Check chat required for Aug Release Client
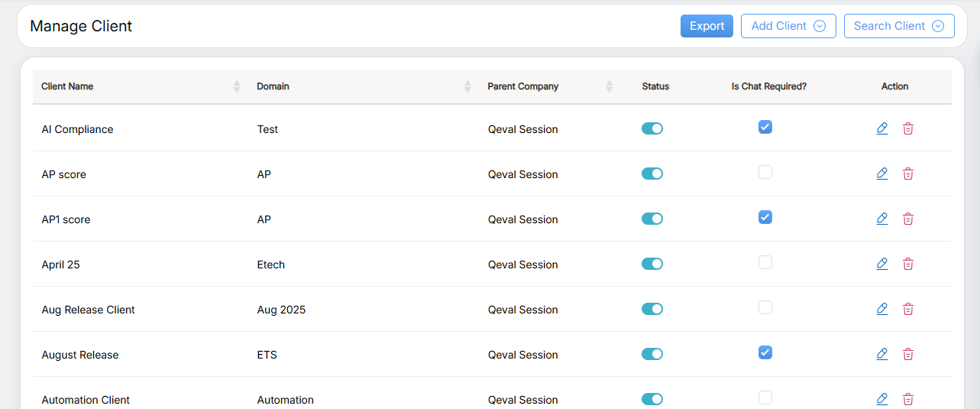 [x=765, y=307]
